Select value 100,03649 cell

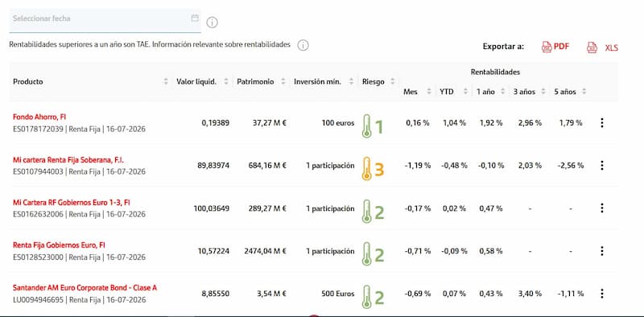pyautogui.click(x=212, y=208)
